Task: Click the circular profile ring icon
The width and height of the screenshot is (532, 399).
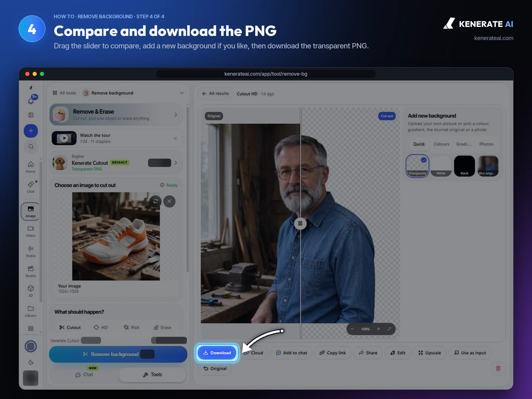Action: 31,346
